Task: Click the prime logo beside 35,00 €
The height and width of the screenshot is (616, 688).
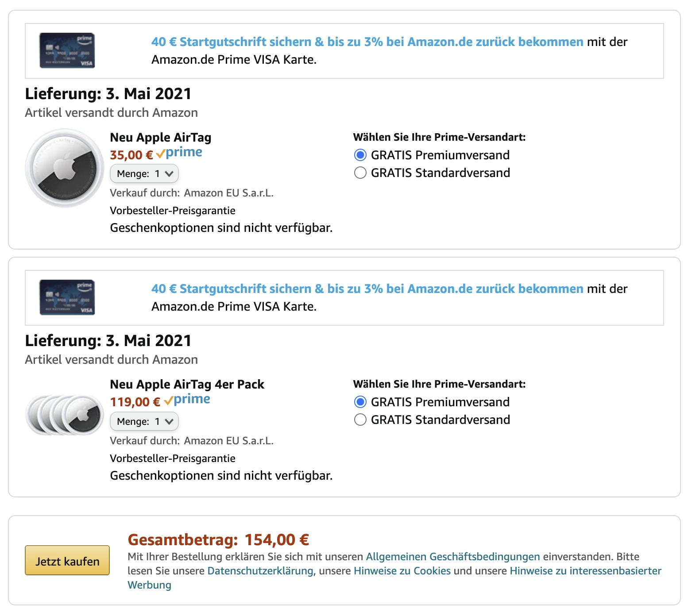Action: click(179, 153)
